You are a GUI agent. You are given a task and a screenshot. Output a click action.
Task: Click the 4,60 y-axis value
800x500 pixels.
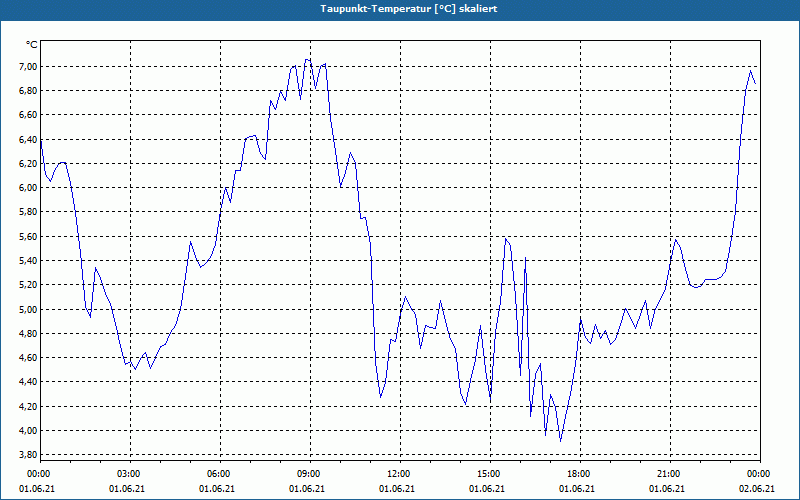pos(29,358)
